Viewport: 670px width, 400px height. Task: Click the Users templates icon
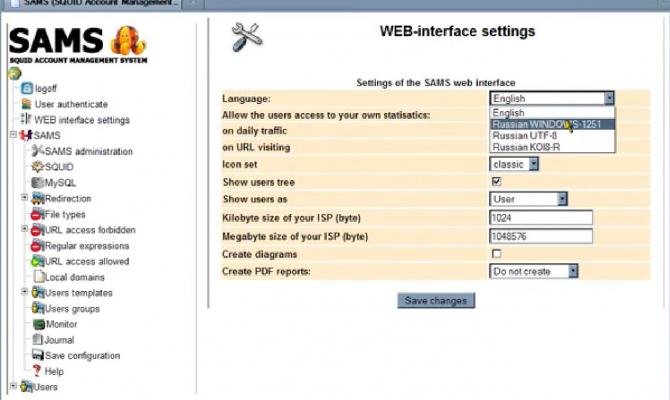click(x=38, y=293)
